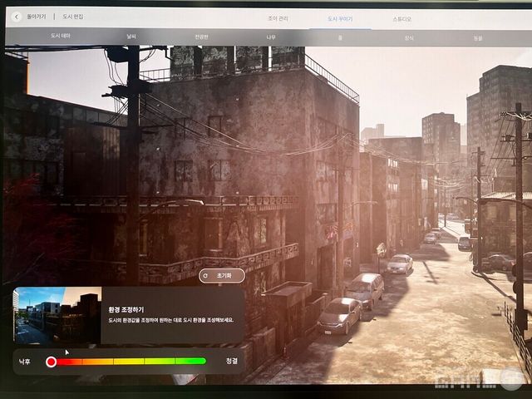Open the 스튜디오 tab

[401, 18]
